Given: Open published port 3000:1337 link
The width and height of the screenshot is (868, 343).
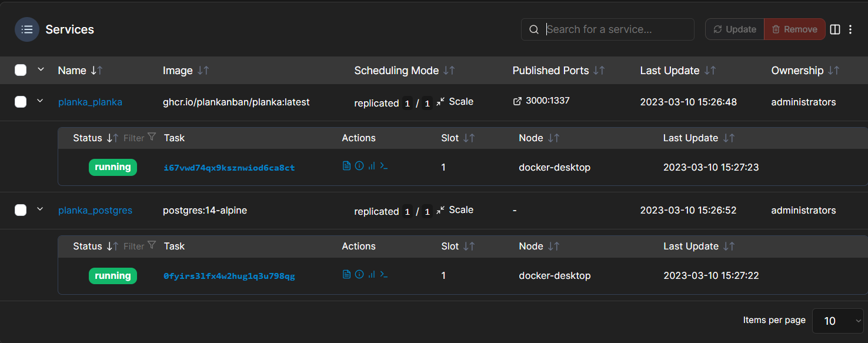Looking at the screenshot, I should coord(541,100).
